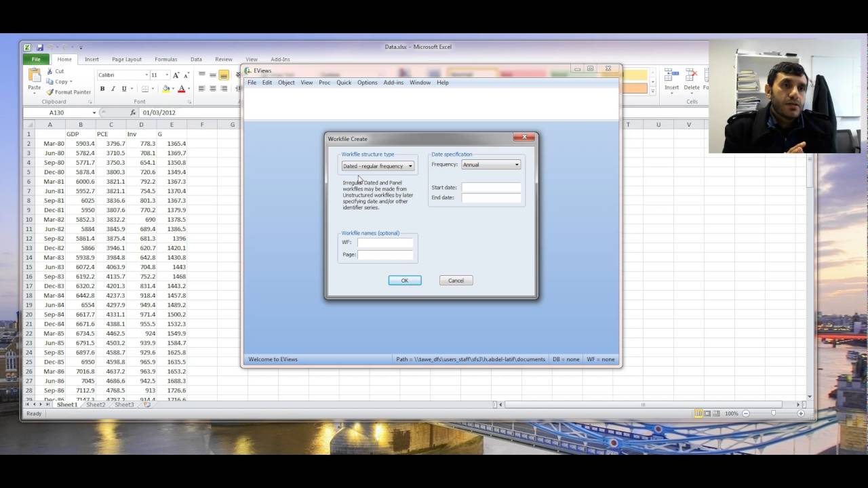Click Cut in the Excel ribbon

tap(55, 71)
